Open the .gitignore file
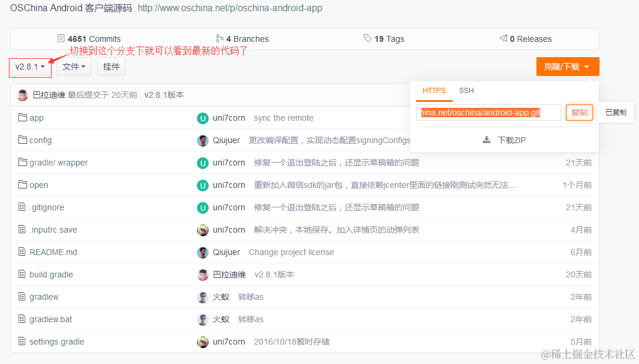The image size is (639, 364). click(x=47, y=208)
